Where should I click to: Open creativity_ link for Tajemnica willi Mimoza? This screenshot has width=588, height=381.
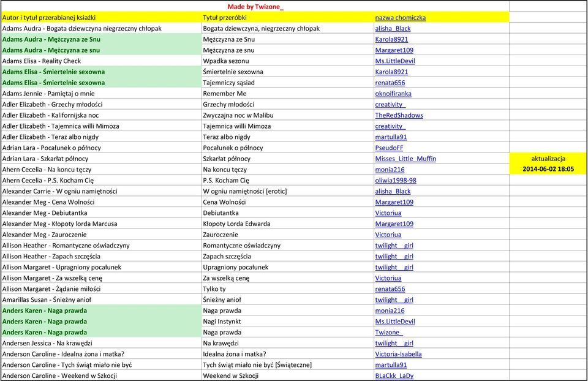coord(390,126)
